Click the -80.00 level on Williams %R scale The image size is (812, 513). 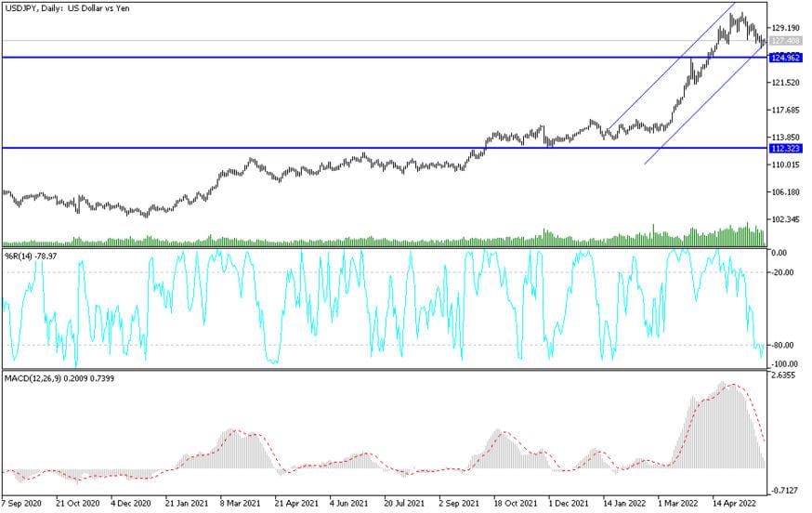pos(783,345)
